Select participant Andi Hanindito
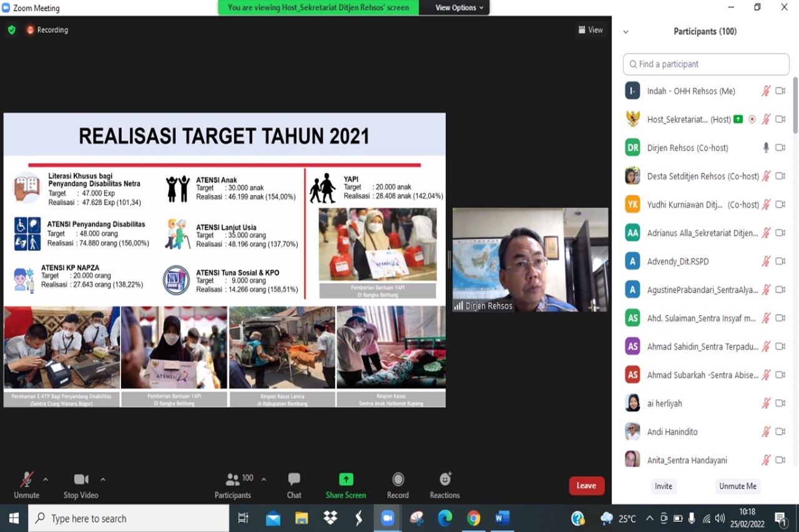 pyautogui.click(x=705, y=432)
